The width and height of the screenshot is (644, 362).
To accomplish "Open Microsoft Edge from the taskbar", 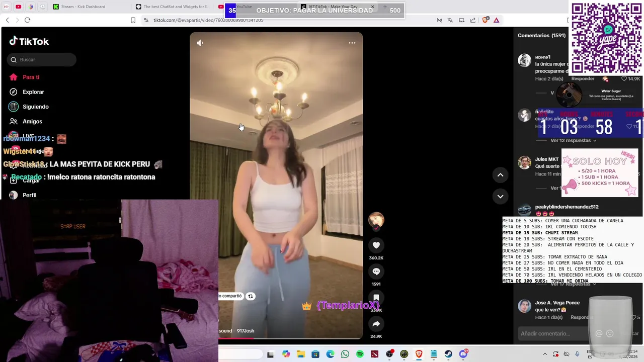I will (330, 354).
